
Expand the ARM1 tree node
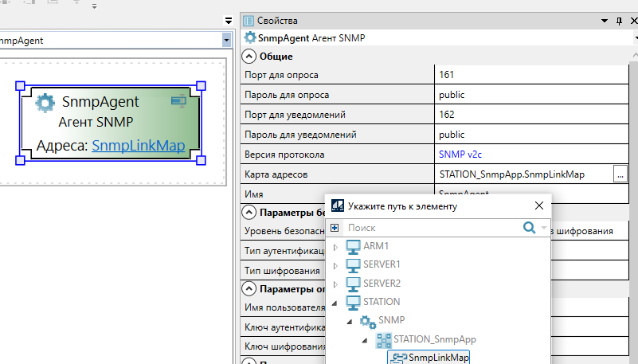(x=335, y=247)
